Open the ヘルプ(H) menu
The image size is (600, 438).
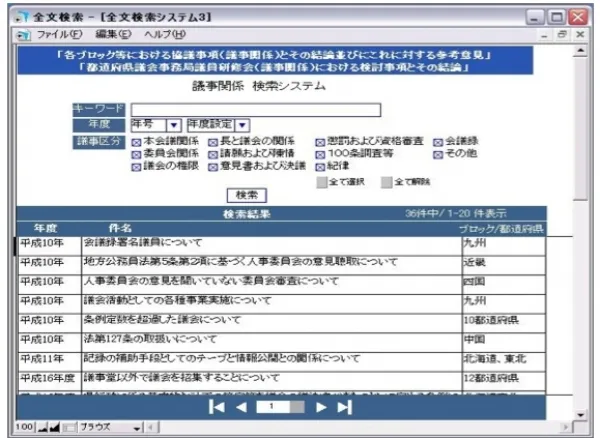point(165,35)
